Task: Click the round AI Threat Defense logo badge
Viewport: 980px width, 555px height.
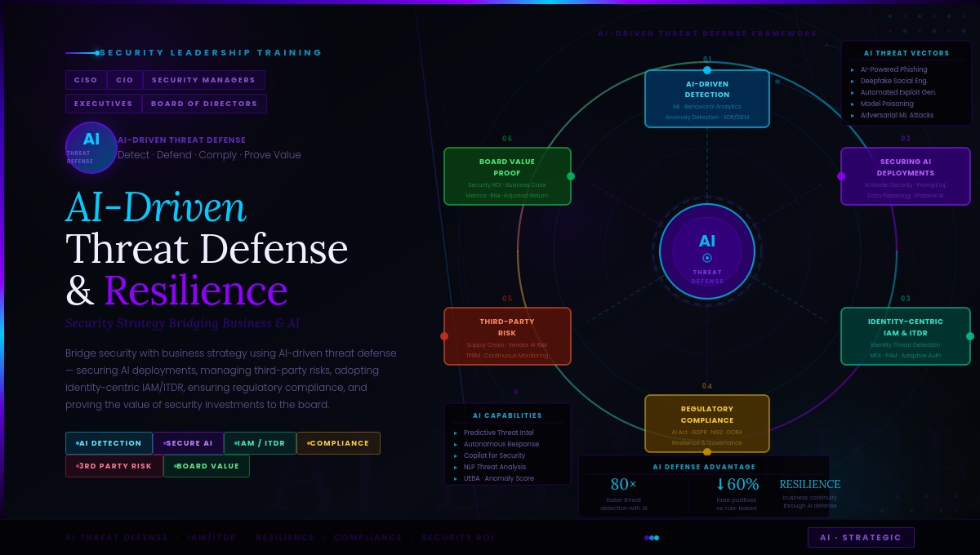Action: tap(91, 148)
